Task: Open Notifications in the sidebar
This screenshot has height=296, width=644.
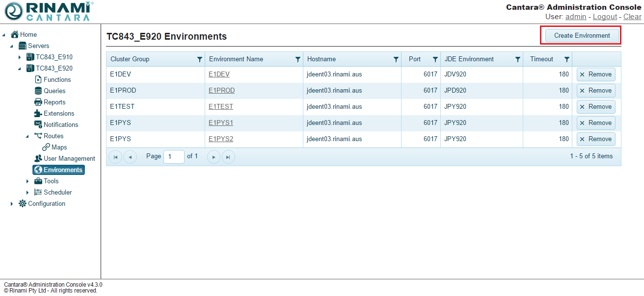Action: (x=60, y=124)
